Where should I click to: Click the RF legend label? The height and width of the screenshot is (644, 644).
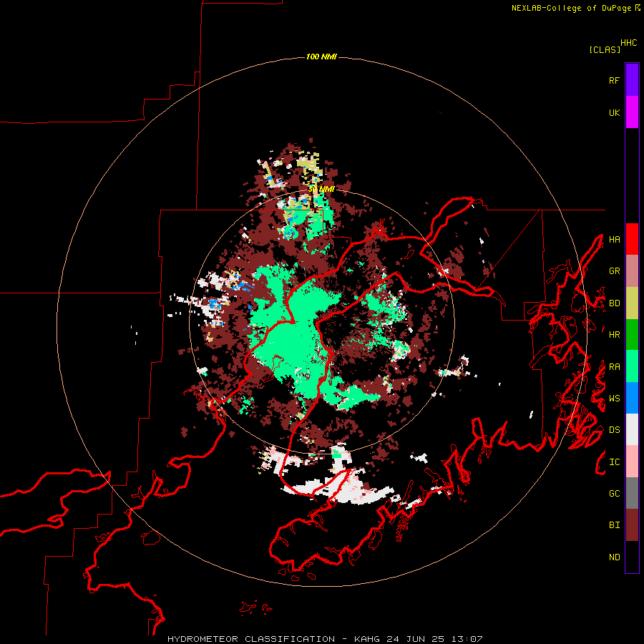pos(614,81)
